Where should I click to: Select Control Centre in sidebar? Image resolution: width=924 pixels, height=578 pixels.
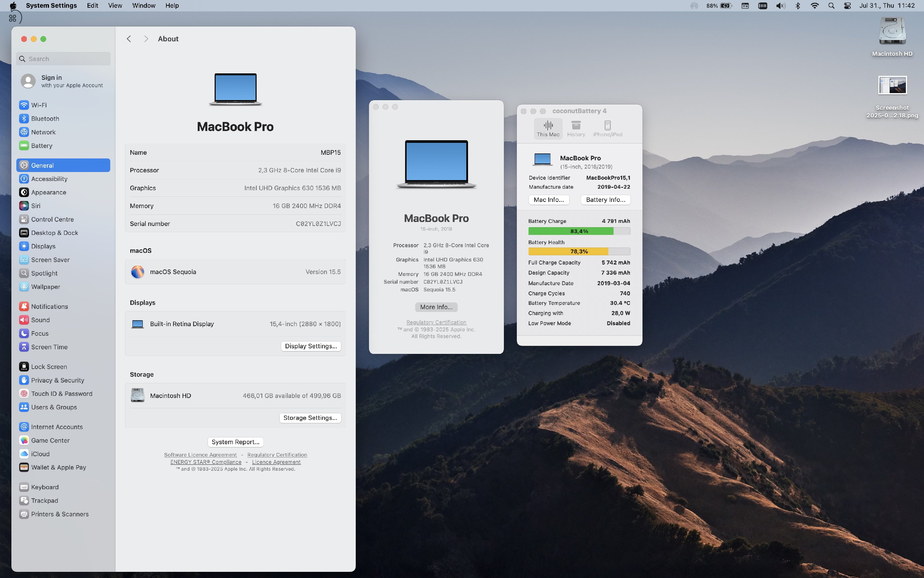point(63,219)
